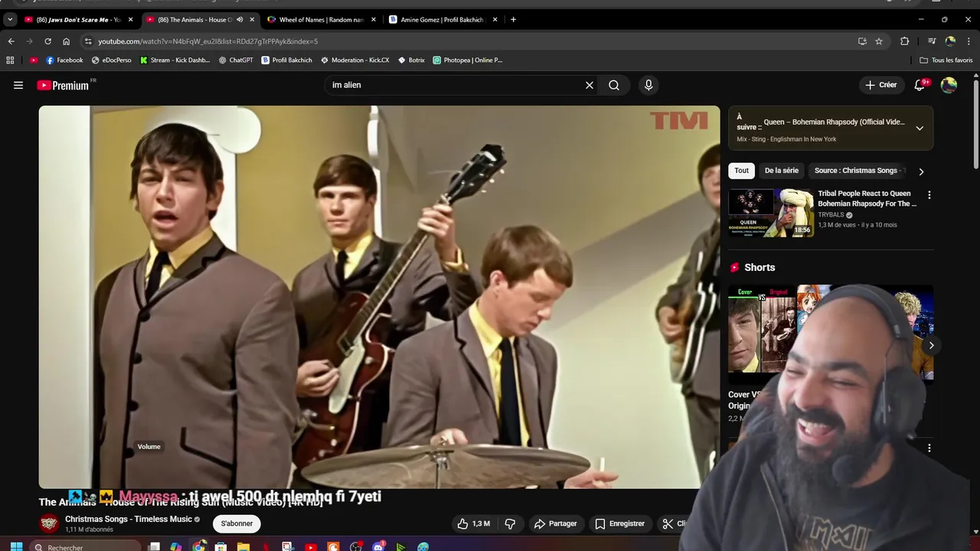Open Chrome media control icon
Viewport: 980px width, 551px height.
point(932,41)
